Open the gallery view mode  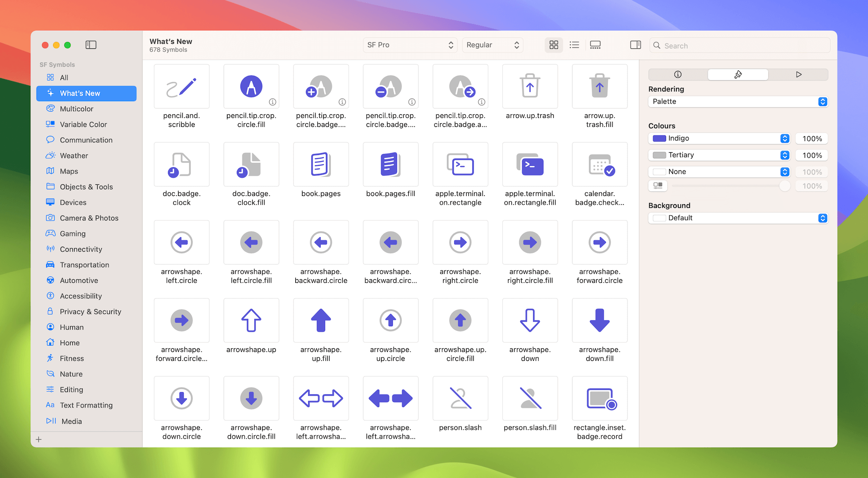pyautogui.click(x=595, y=45)
